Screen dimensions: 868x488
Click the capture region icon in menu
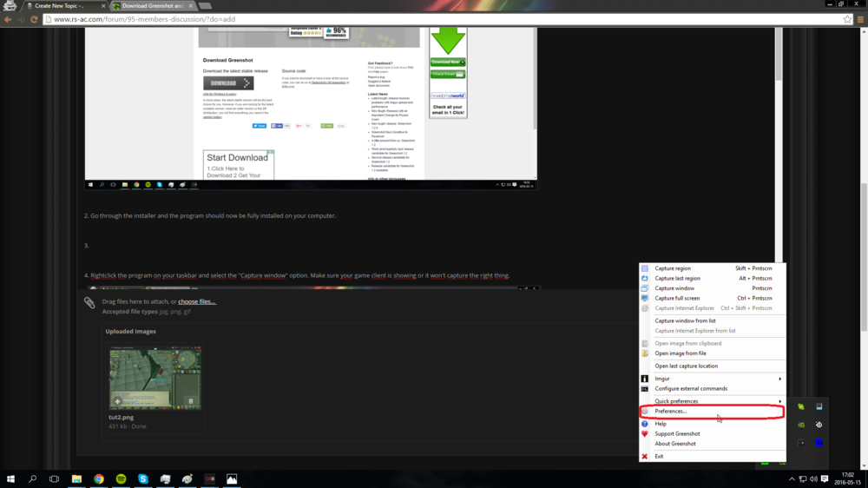[644, 268]
